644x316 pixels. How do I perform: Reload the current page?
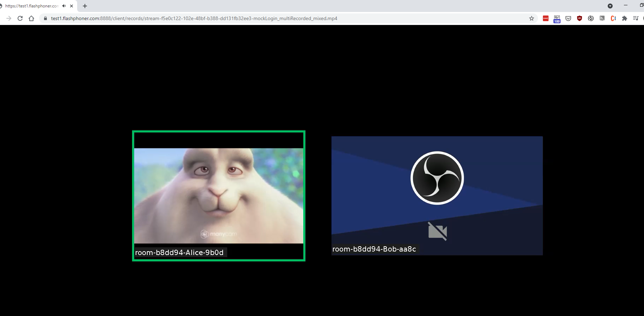20,18
